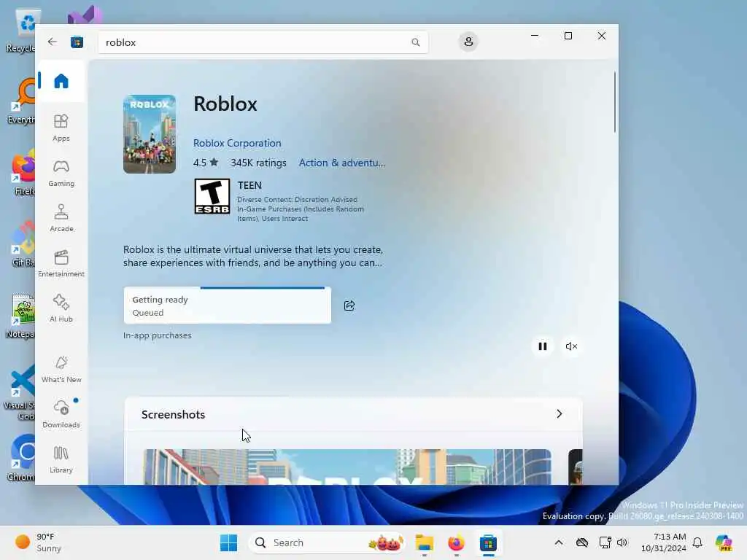Image resolution: width=747 pixels, height=560 pixels.
Task: Open the Action & adventure category link
Action: pyautogui.click(x=342, y=163)
